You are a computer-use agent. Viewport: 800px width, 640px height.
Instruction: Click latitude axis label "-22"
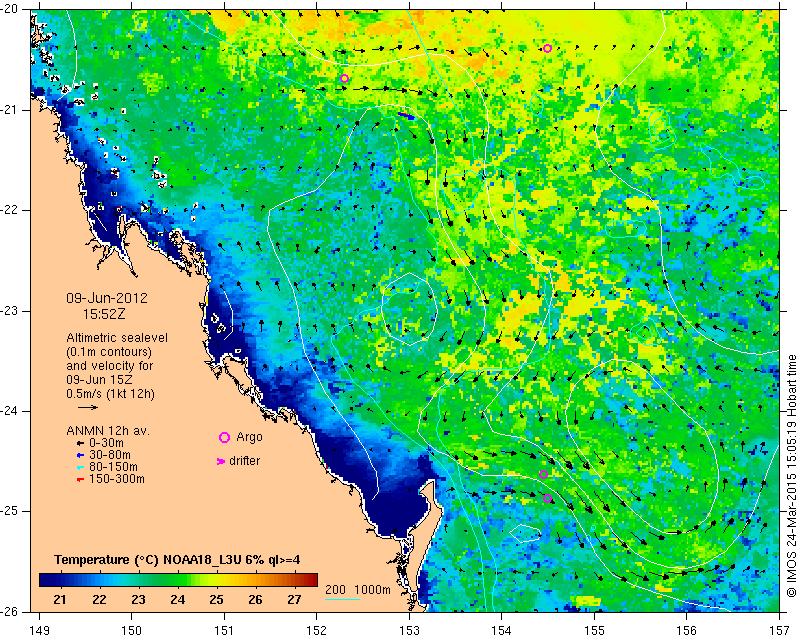tap(9, 210)
